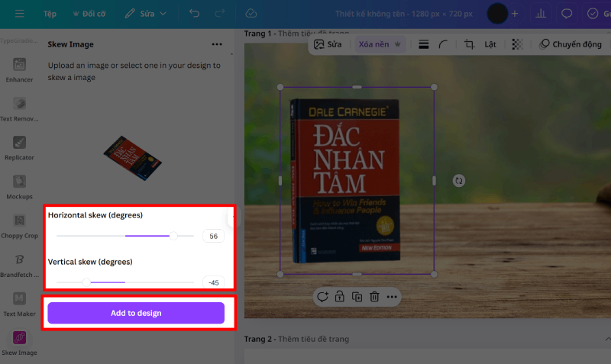The width and height of the screenshot is (611, 364).
Task: Open the border style lines icon
Action: [x=424, y=44]
